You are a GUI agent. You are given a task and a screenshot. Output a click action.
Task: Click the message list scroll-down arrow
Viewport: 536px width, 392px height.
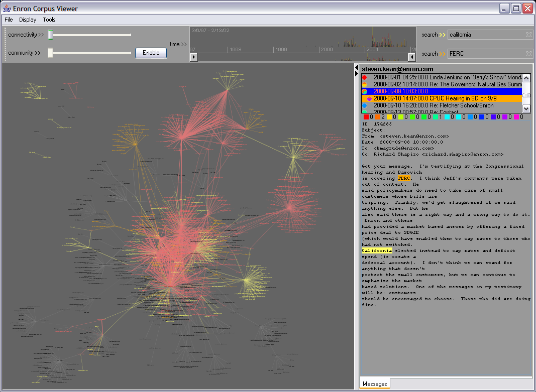click(x=526, y=108)
